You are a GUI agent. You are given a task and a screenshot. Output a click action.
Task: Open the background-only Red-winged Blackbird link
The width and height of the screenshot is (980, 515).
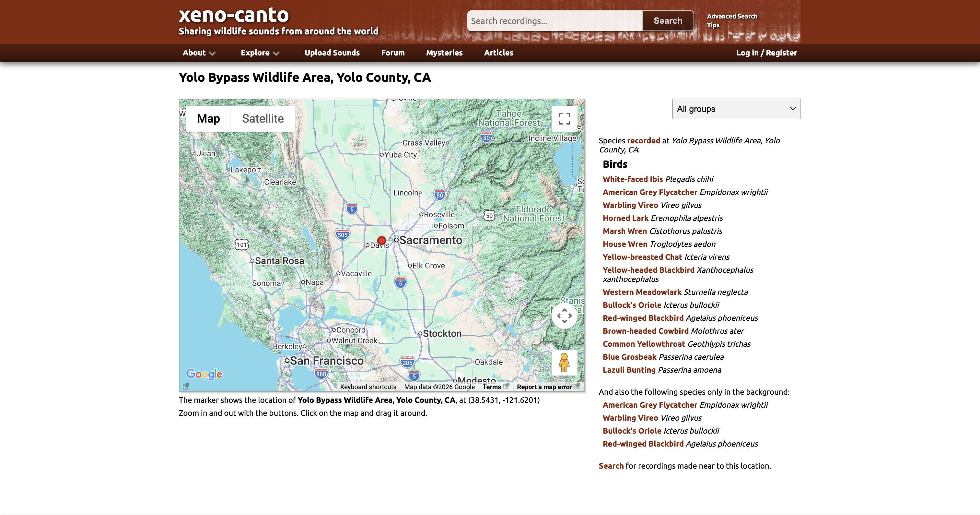(x=643, y=443)
